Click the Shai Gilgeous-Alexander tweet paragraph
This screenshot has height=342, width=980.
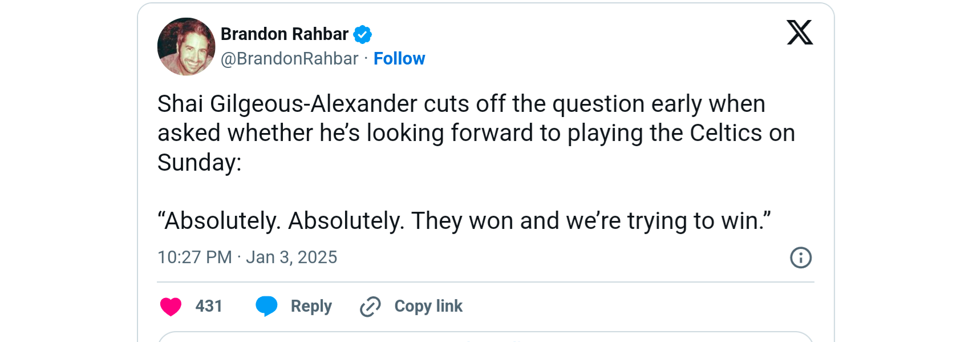point(461,104)
